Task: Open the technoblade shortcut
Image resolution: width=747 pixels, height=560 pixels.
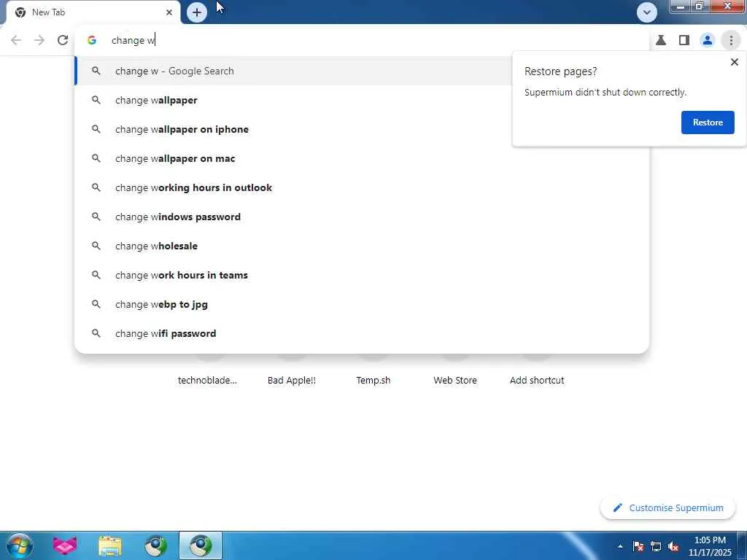Action: coord(207,380)
